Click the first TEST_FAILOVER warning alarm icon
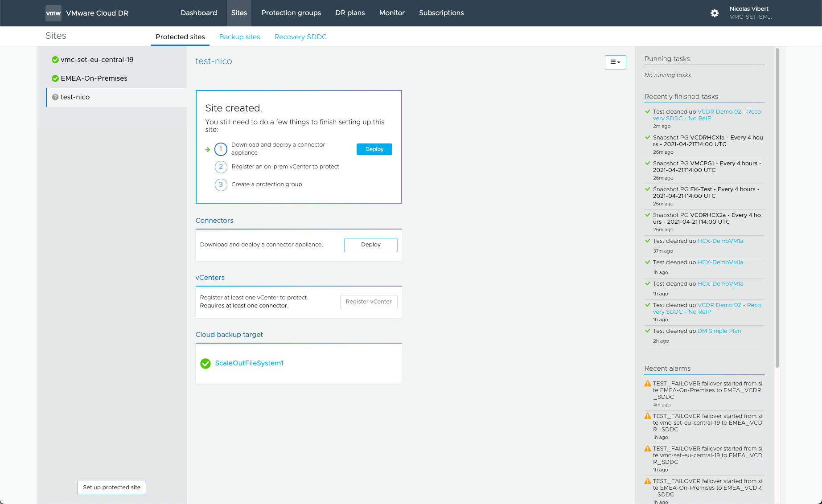The width and height of the screenshot is (822, 504). coord(648,384)
